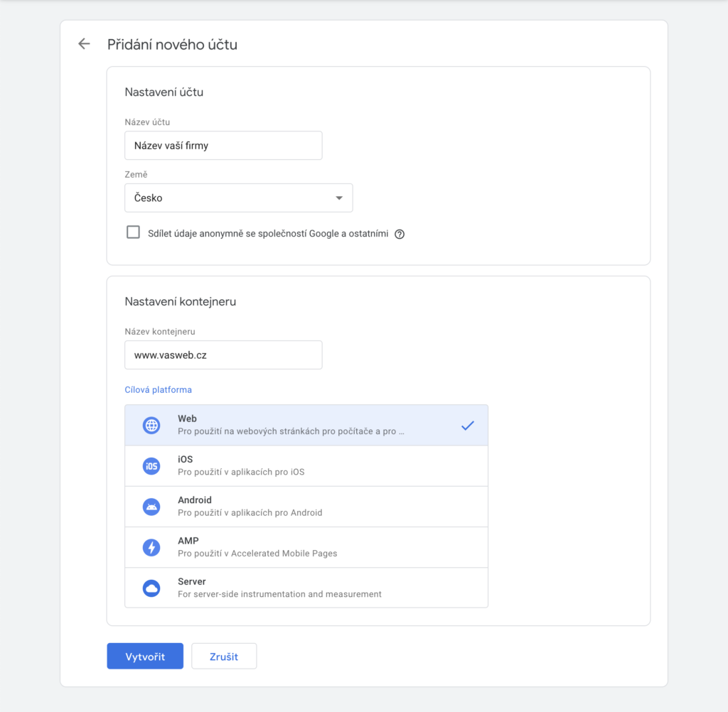Click the globe icon for Web platform

click(x=151, y=426)
